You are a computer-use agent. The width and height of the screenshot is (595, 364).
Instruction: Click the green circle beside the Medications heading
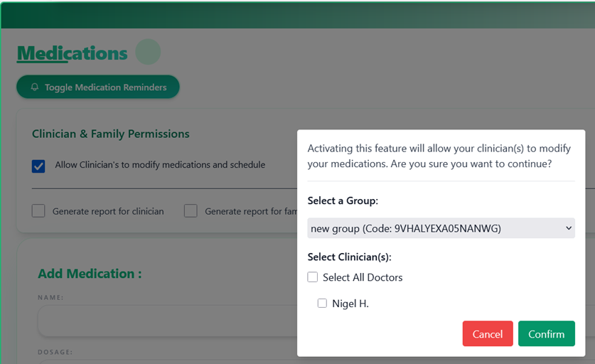point(148,52)
